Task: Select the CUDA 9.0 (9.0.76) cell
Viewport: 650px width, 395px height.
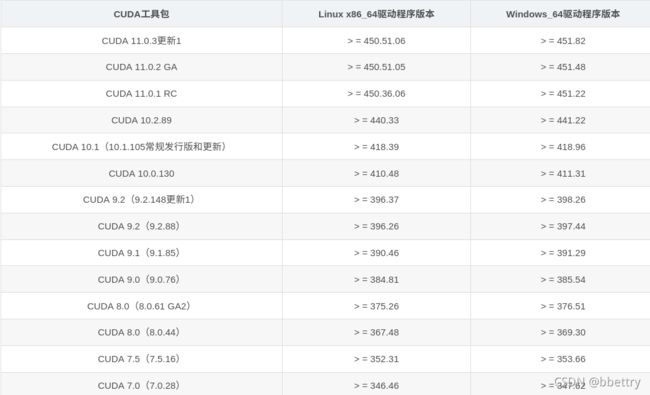Action: pos(139,279)
